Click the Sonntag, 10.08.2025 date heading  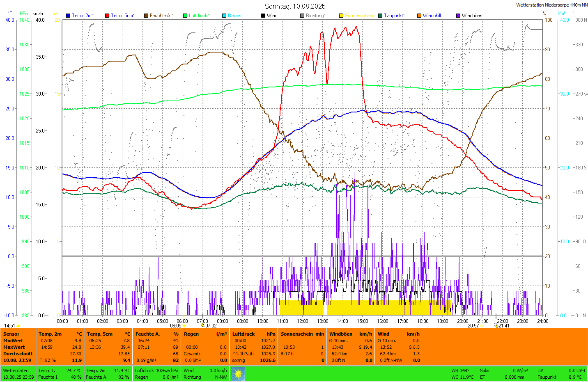pyautogui.click(x=295, y=6)
